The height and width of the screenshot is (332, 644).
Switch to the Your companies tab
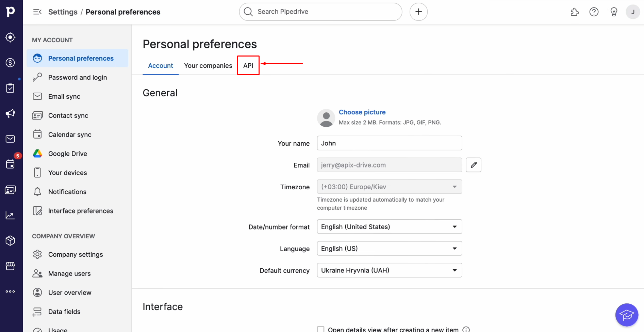pyautogui.click(x=208, y=65)
